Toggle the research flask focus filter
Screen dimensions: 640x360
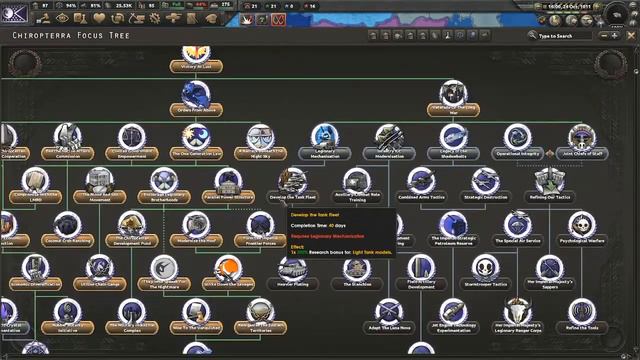coord(447,36)
